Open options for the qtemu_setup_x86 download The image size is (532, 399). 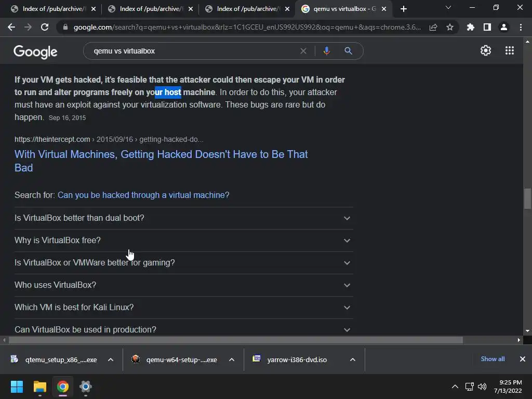[x=111, y=360]
